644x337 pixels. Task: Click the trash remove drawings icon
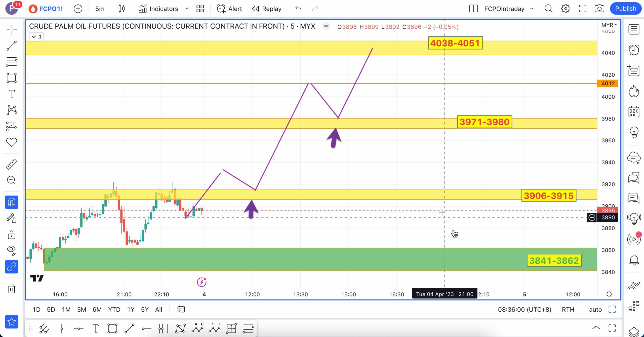(12, 289)
